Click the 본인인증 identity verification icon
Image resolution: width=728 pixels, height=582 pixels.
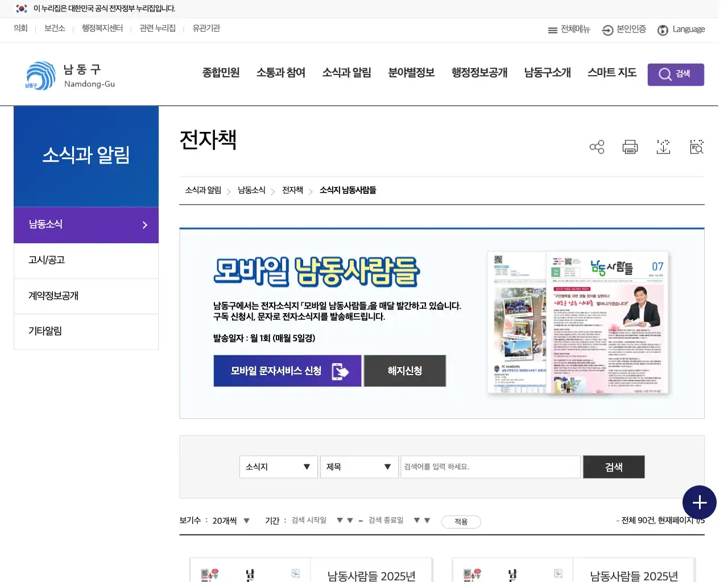pos(623,30)
